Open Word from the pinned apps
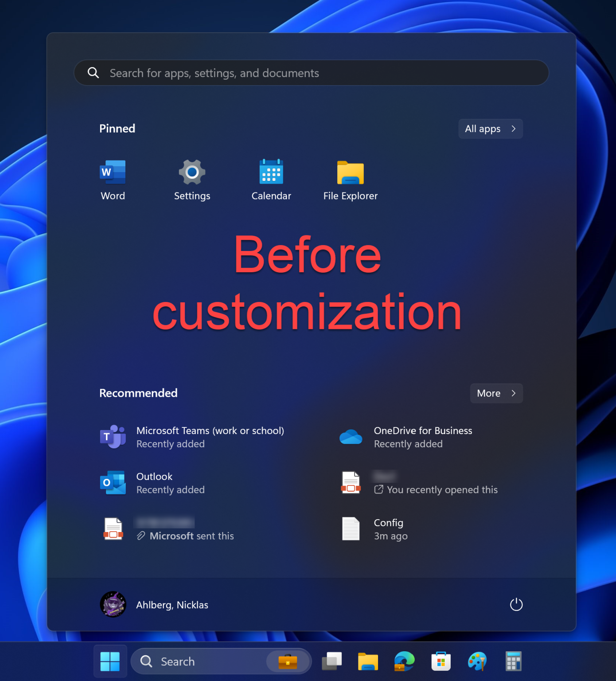The height and width of the screenshot is (681, 616). click(x=112, y=180)
